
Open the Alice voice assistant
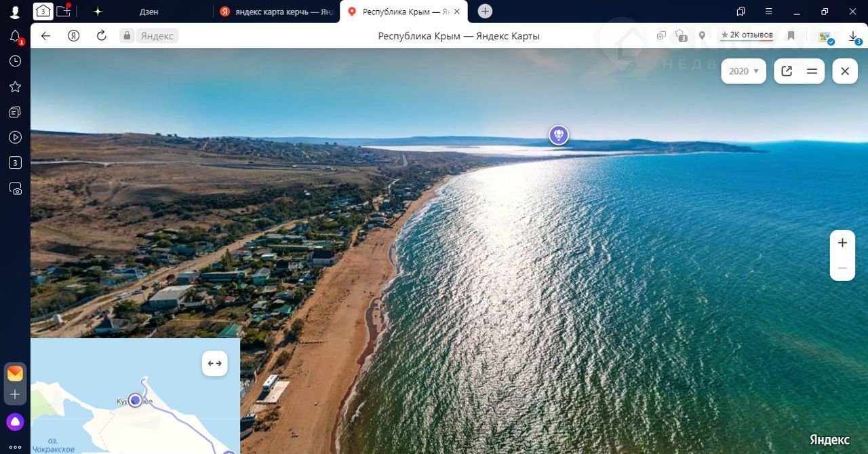15,422
